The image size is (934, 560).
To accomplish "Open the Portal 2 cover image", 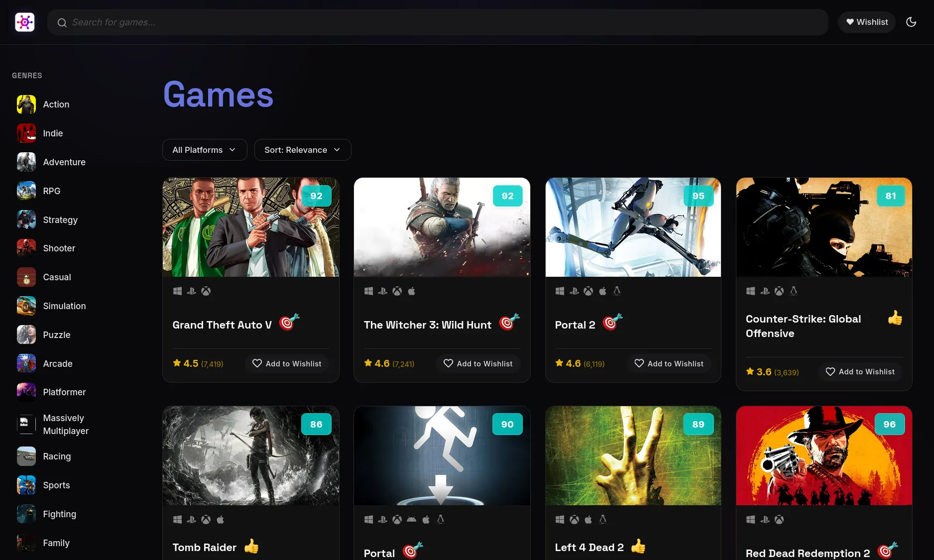I will click(633, 227).
